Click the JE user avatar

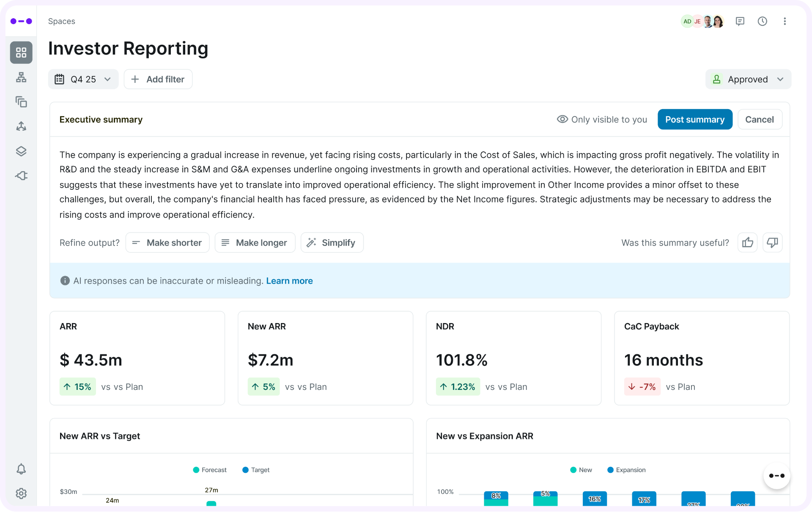point(697,21)
